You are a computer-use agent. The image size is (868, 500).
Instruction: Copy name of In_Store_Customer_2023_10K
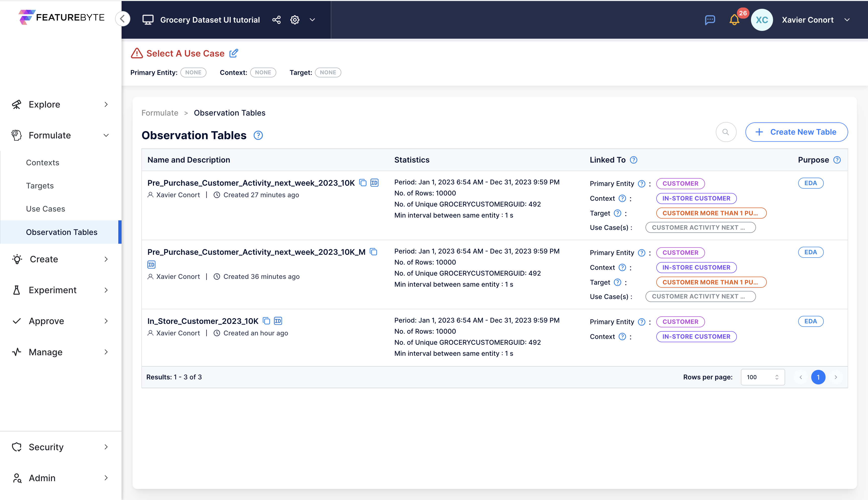[266, 321]
